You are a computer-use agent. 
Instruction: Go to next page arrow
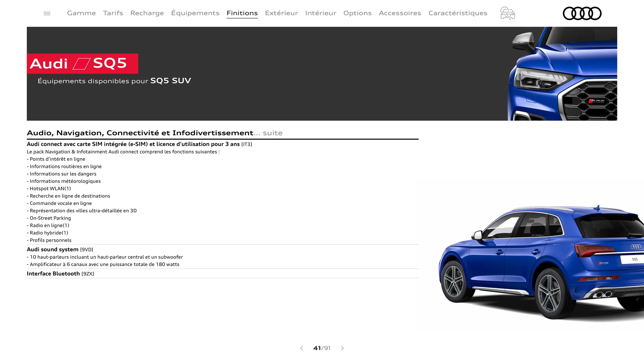(x=342, y=348)
